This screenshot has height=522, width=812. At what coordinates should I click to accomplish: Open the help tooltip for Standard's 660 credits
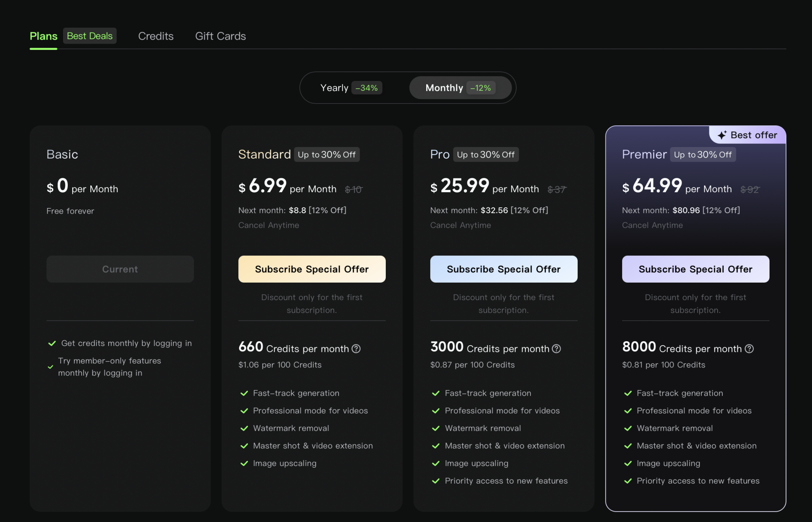(x=356, y=349)
